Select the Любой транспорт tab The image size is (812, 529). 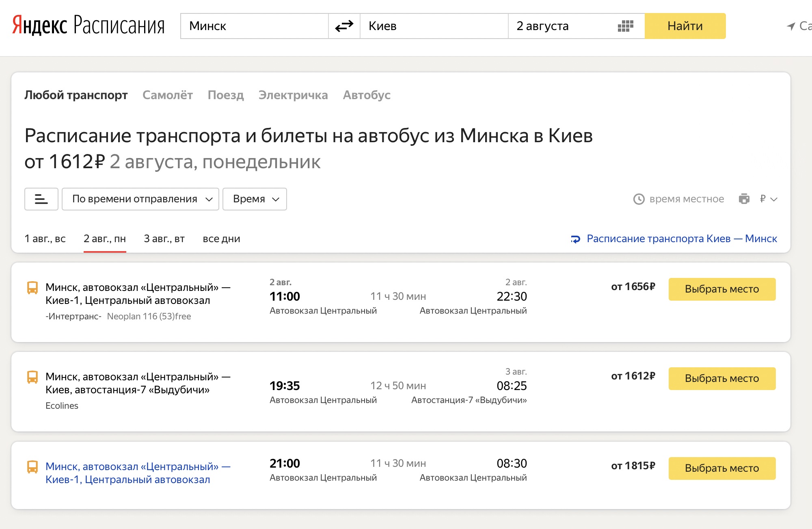[x=76, y=95]
